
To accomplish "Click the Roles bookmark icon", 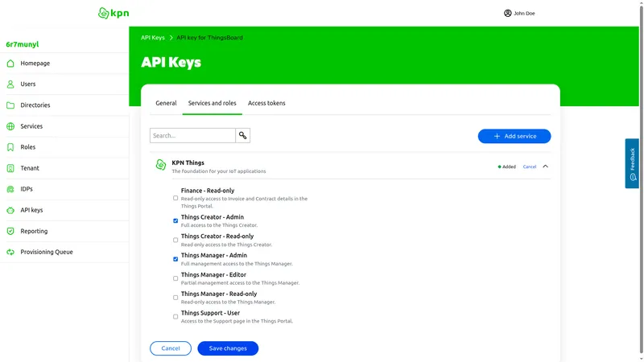I will 10,147.
